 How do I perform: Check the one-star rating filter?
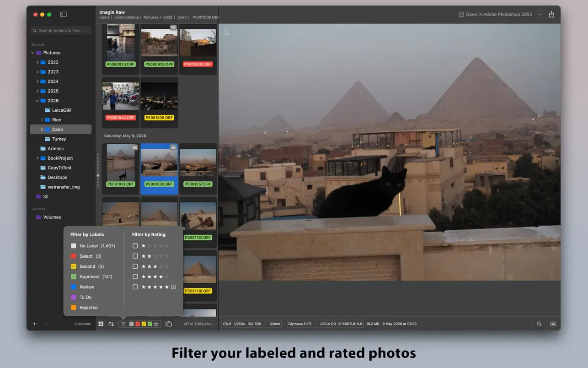[x=135, y=246]
